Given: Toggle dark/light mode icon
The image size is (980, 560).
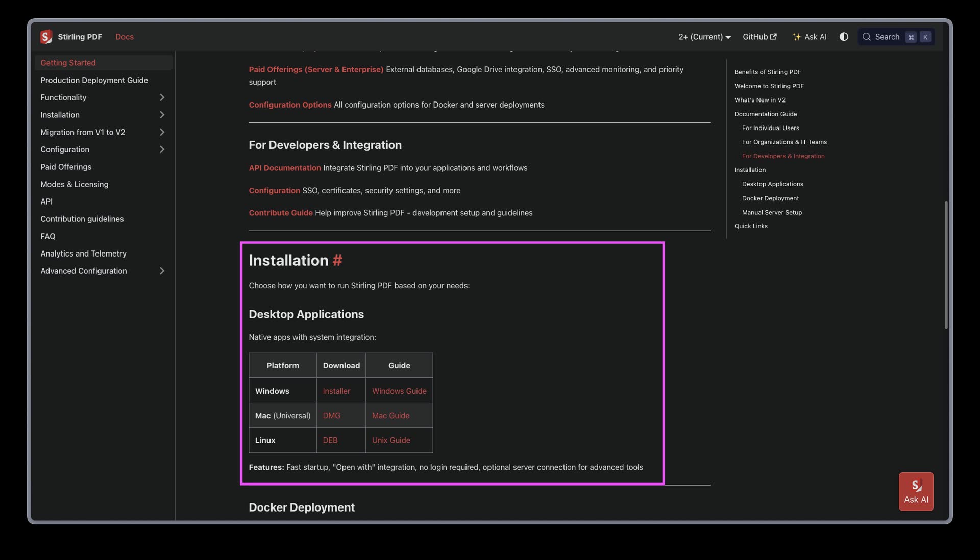Looking at the screenshot, I should [x=844, y=37].
